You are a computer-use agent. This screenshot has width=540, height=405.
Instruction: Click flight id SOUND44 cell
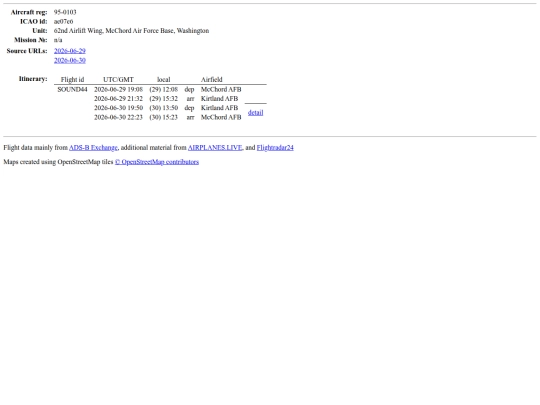(72, 90)
